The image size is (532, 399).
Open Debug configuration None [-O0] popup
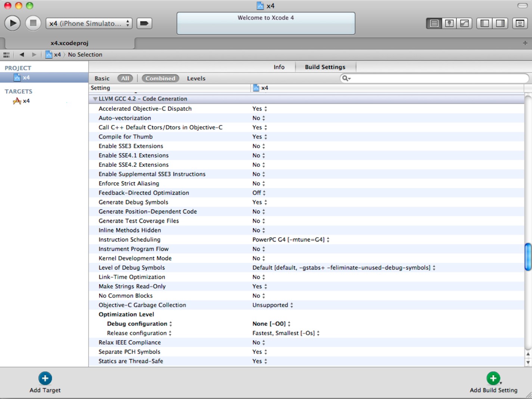pos(271,324)
